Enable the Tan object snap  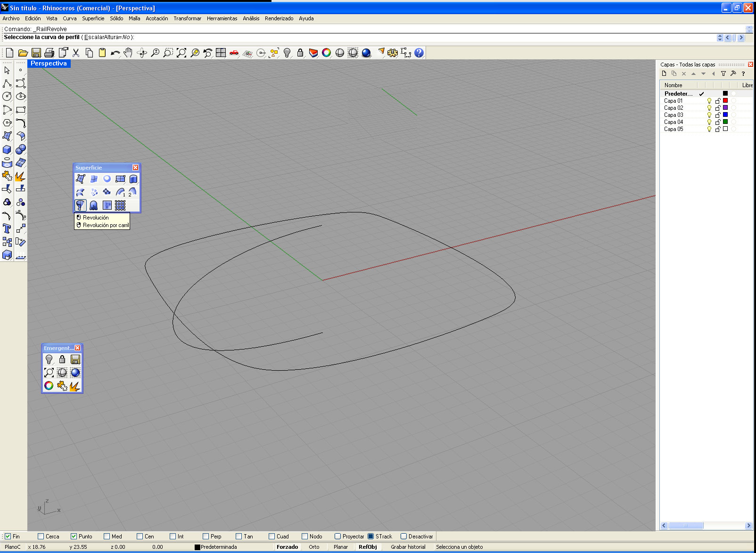[x=238, y=537]
